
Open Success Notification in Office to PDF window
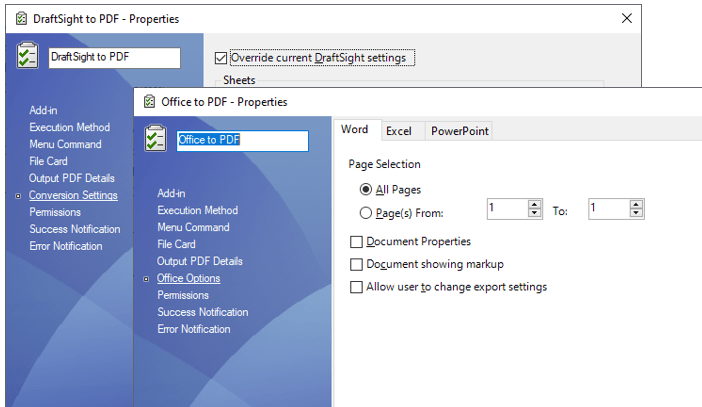202,313
